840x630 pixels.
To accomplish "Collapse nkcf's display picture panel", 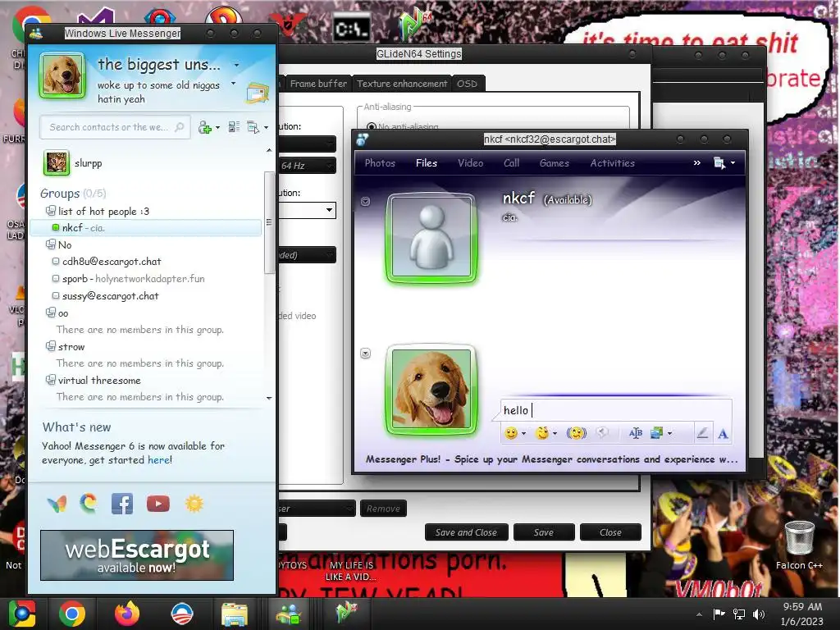I will pos(365,202).
